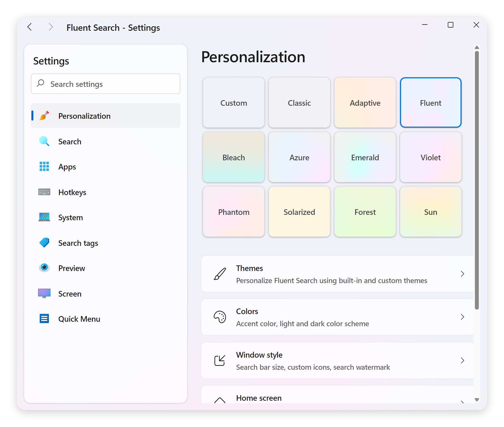Image resolution: width=504 pixels, height=427 pixels.
Task: Maximize the Fluent Search Settings window
Action: click(x=450, y=25)
